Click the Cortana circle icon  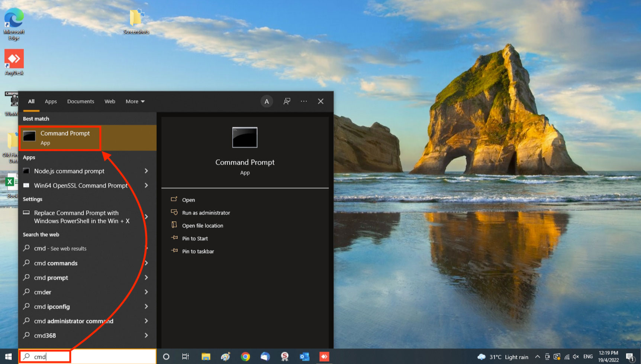point(166,357)
